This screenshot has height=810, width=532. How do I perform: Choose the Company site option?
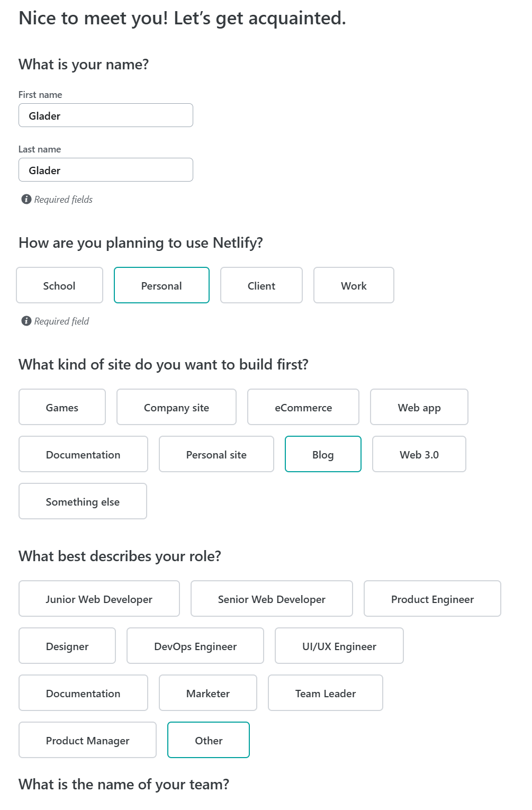(x=176, y=407)
